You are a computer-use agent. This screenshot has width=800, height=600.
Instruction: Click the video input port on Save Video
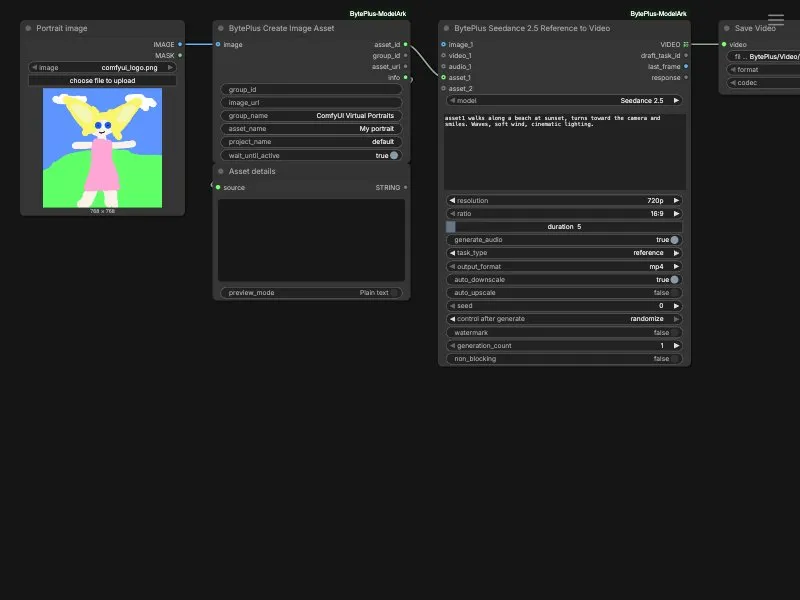click(x=724, y=44)
